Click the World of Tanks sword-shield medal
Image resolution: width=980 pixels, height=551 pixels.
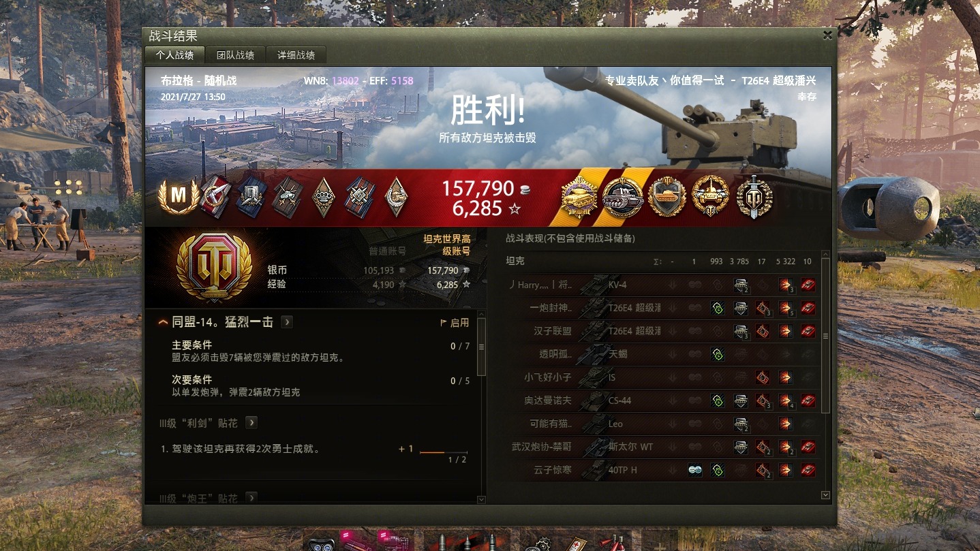(x=754, y=197)
